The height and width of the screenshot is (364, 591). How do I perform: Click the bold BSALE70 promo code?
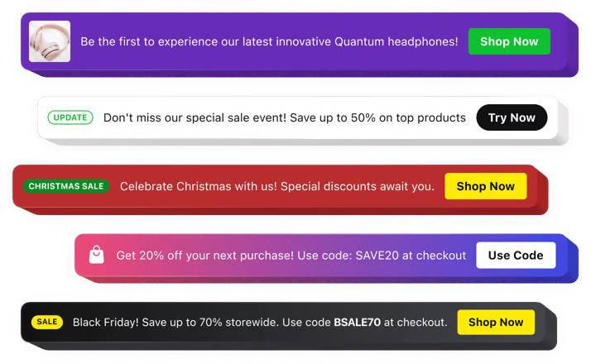357,322
